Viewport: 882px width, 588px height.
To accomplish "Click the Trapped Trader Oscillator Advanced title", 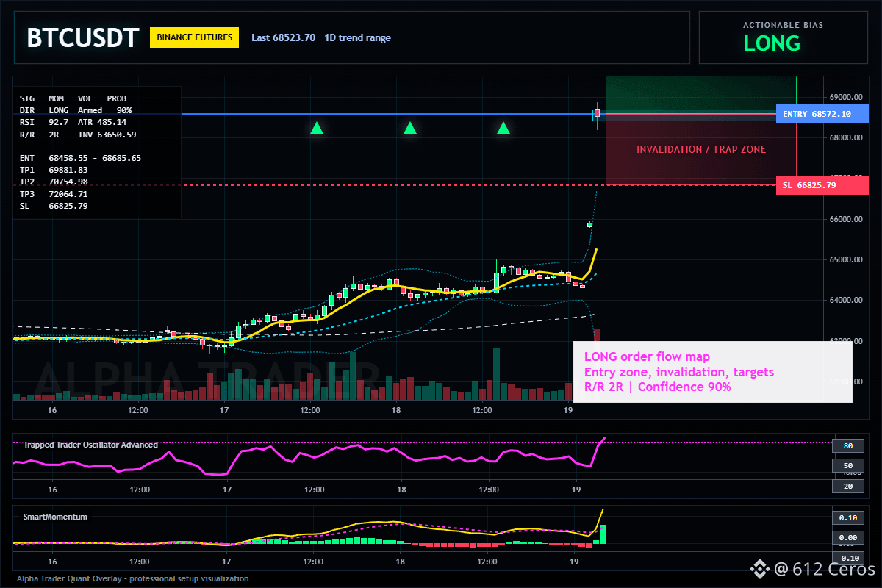I will coord(90,445).
